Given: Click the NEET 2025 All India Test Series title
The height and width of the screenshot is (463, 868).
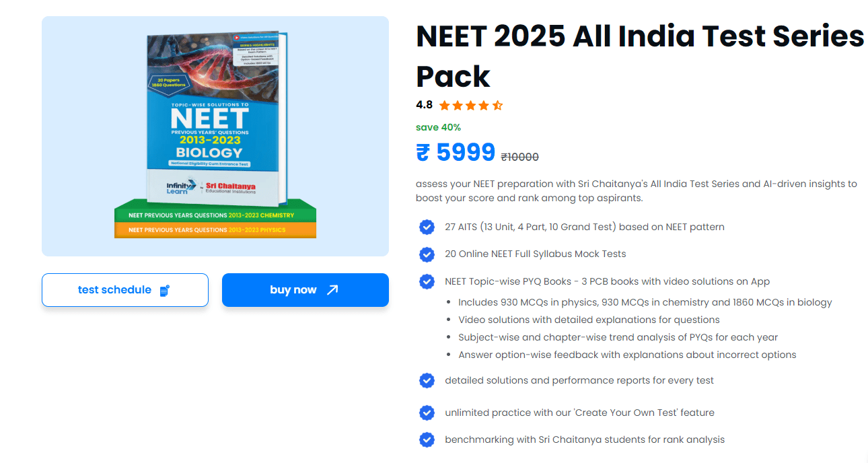Looking at the screenshot, I should pyautogui.click(x=639, y=55).
